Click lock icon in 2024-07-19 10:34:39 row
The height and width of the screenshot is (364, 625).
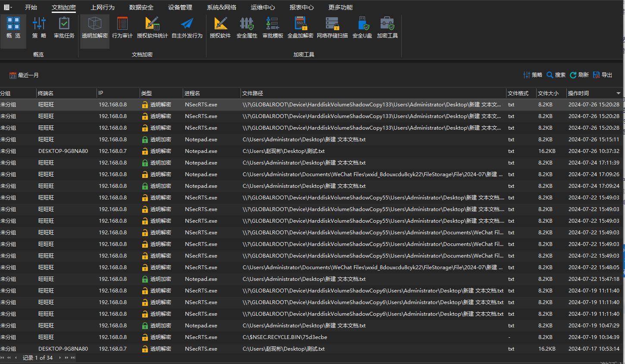point(145,337)
